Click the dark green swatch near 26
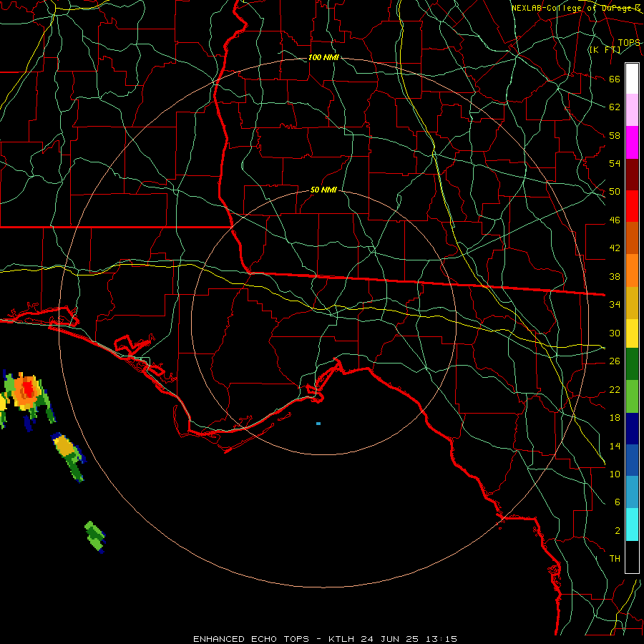This screenshot has height=644, width=644. tap(632, 364)
